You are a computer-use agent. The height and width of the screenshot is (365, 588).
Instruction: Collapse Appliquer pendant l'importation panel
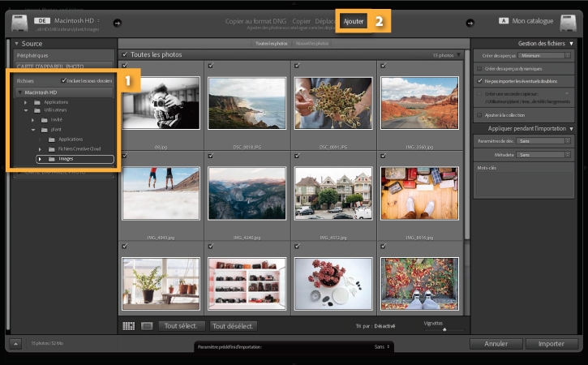(571, 129)
